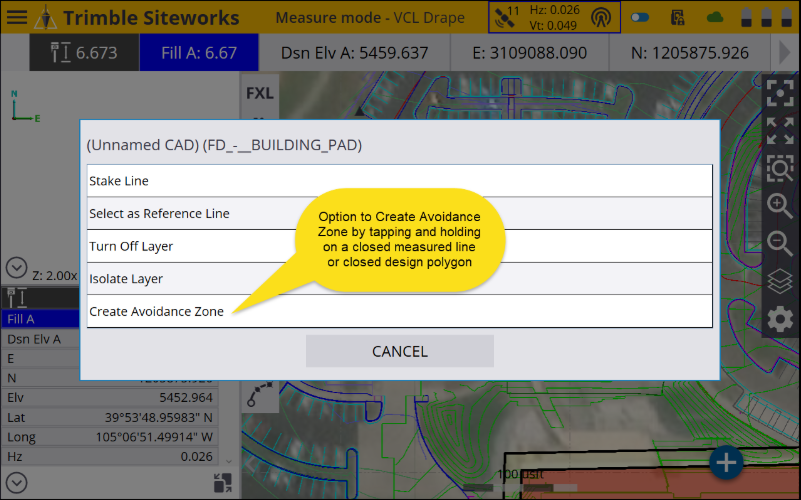The image size is (801, 500).
Task: Tap the blue plus add button
Action: click(726, 463)
